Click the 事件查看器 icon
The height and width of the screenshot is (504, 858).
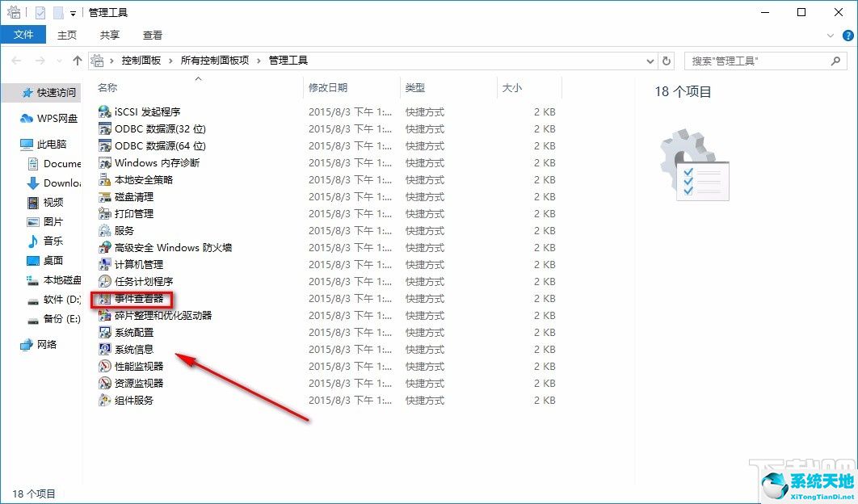[104, 298]
